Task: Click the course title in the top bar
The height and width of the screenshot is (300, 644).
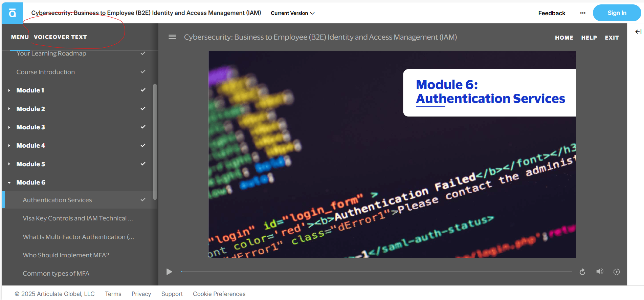Action: 146,13
